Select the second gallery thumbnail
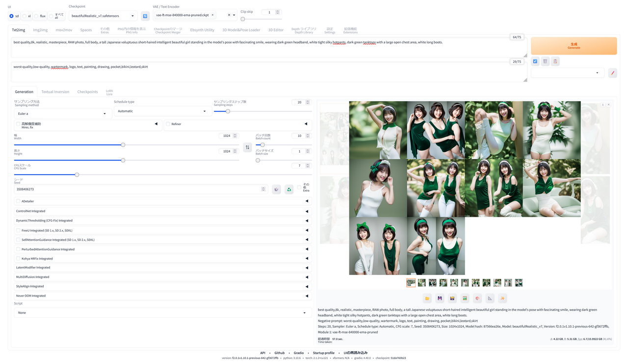Image resolution: width=628 pixels, height=364 pixels. (421, 283)
